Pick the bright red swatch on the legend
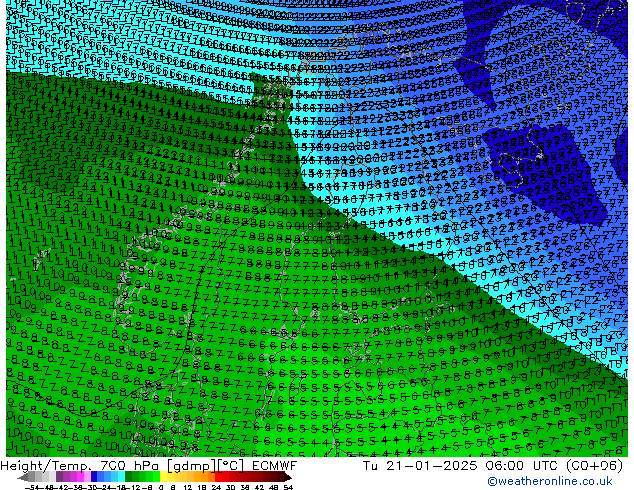 coord(218,476)
